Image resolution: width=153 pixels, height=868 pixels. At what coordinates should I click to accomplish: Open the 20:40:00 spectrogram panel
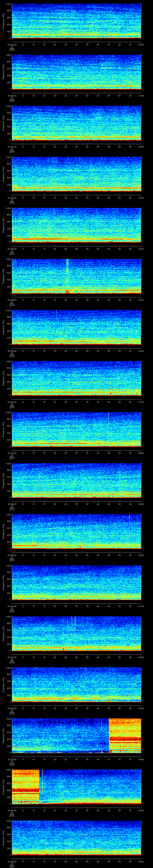76,583
